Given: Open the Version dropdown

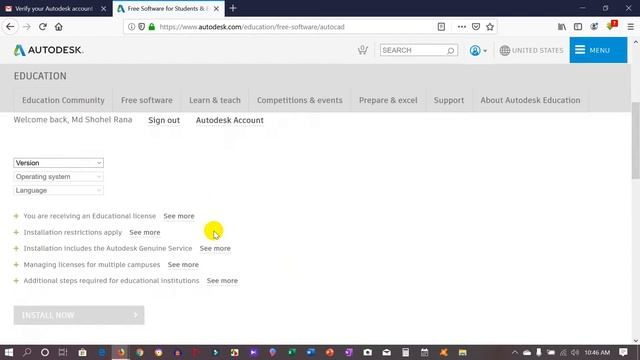Looking at the screenshot, I should [58, 163].
